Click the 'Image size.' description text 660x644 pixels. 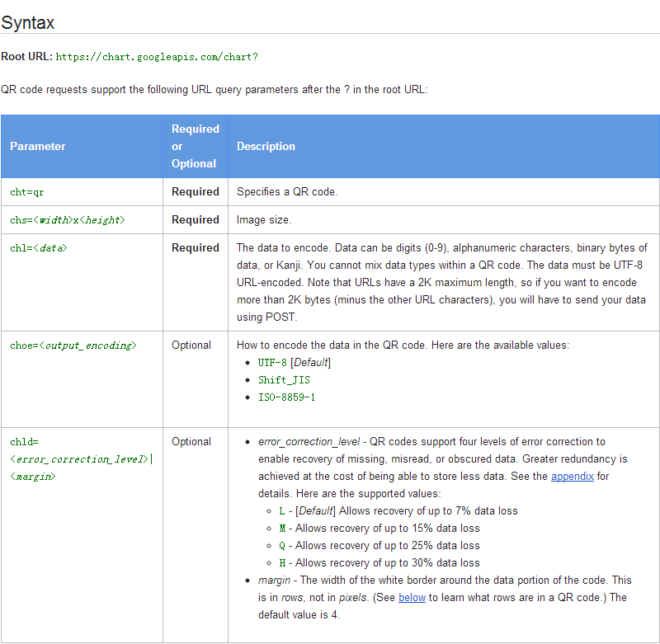pos(264,220)
